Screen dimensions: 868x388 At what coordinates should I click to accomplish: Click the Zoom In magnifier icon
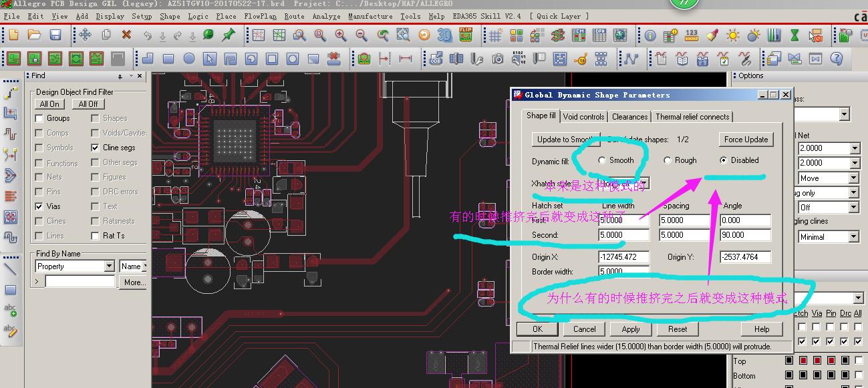click(341, 35)
